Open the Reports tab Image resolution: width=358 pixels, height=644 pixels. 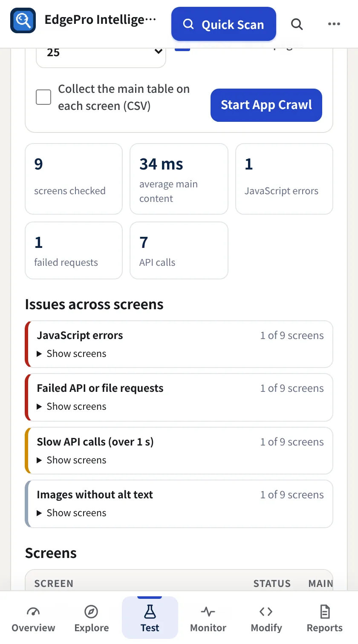(x=325, y=618)
